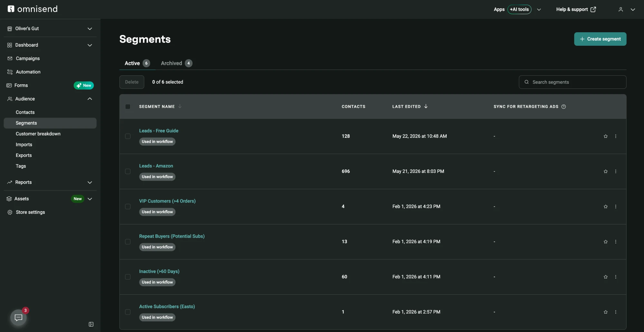Screen dimensions: 644x332
Task: Select Segments in the sidebar
Action: [50, 123]
